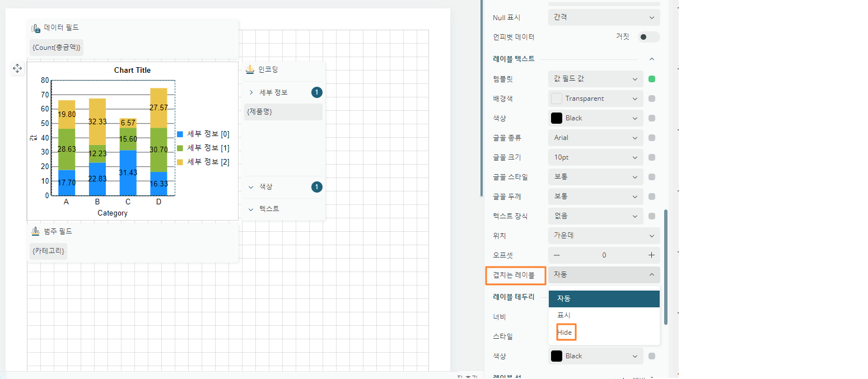Click the 데이터 필드 chart icon
The height and width of the screenshot is (379, 868).
click(36, 27)
